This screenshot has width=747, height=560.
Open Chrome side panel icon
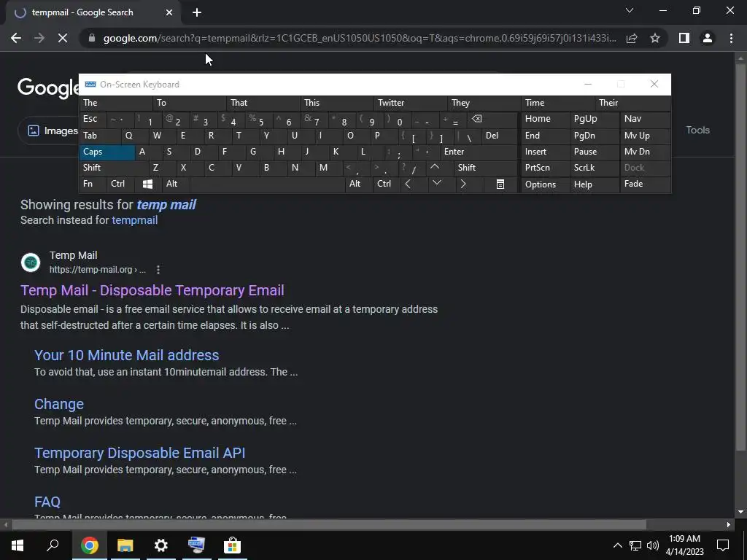coord(684,38)
